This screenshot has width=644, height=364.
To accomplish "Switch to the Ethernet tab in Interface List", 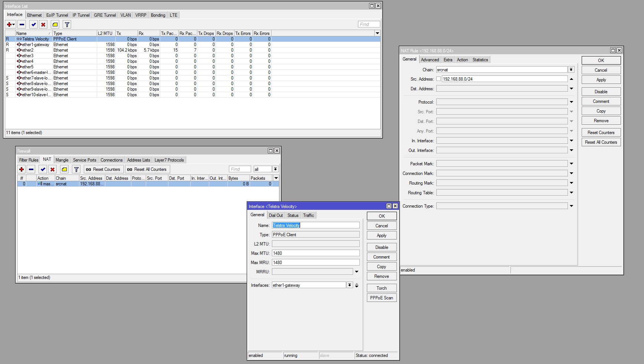I will pos(34,15).
